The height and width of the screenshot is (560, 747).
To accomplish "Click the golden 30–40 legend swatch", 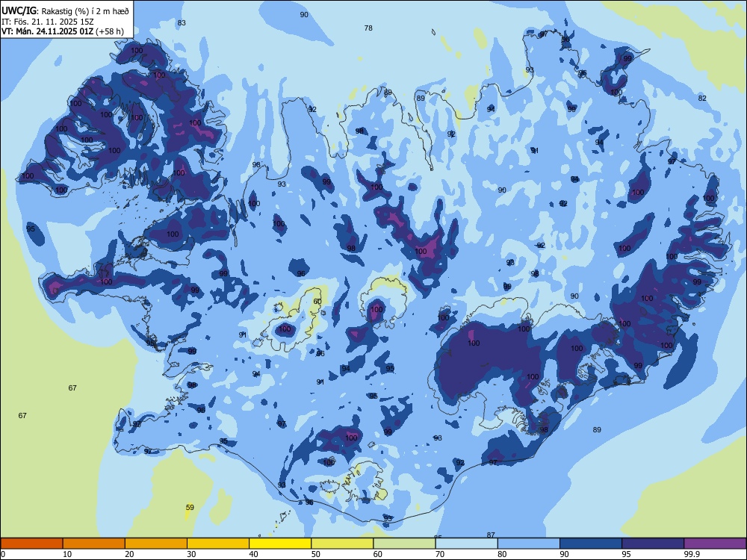I will click(x=218, y=544).
